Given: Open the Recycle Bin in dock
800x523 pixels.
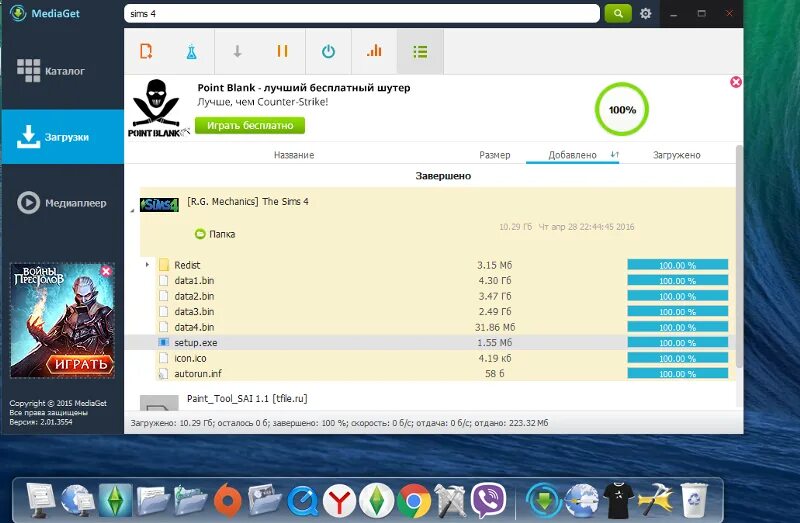Looking at the screenshot, I should [694, 500].
